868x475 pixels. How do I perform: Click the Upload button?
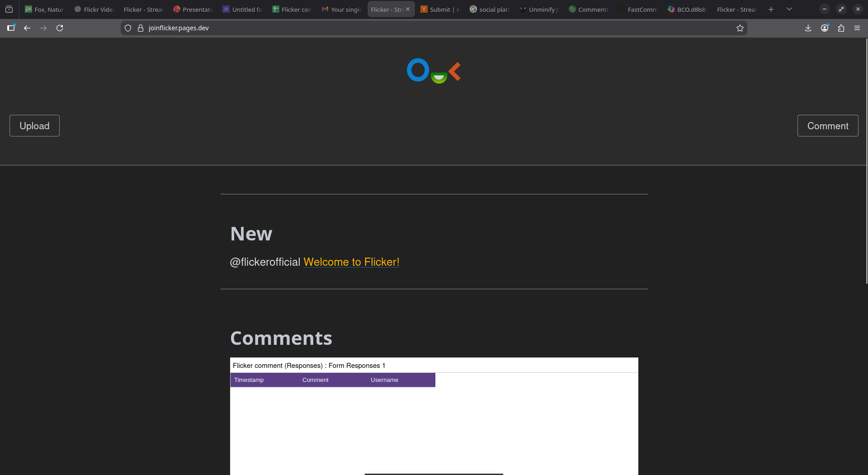[x=34, y=126]
